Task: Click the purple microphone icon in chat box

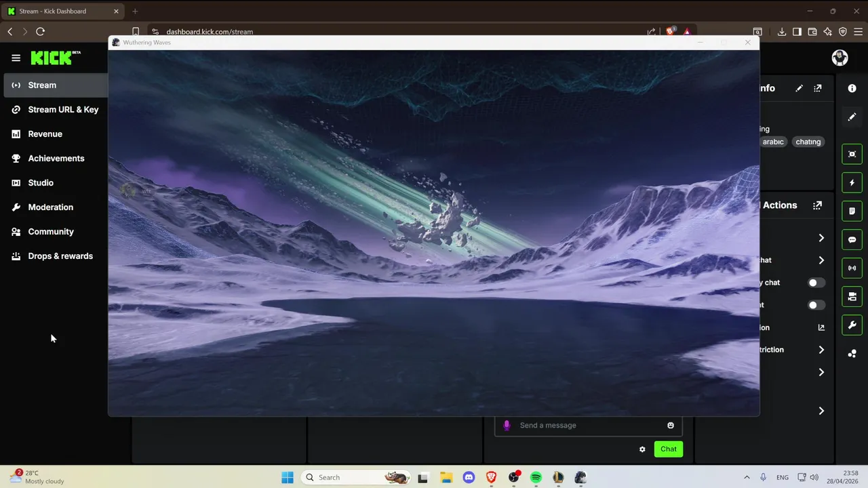Action: pos(507,425)
